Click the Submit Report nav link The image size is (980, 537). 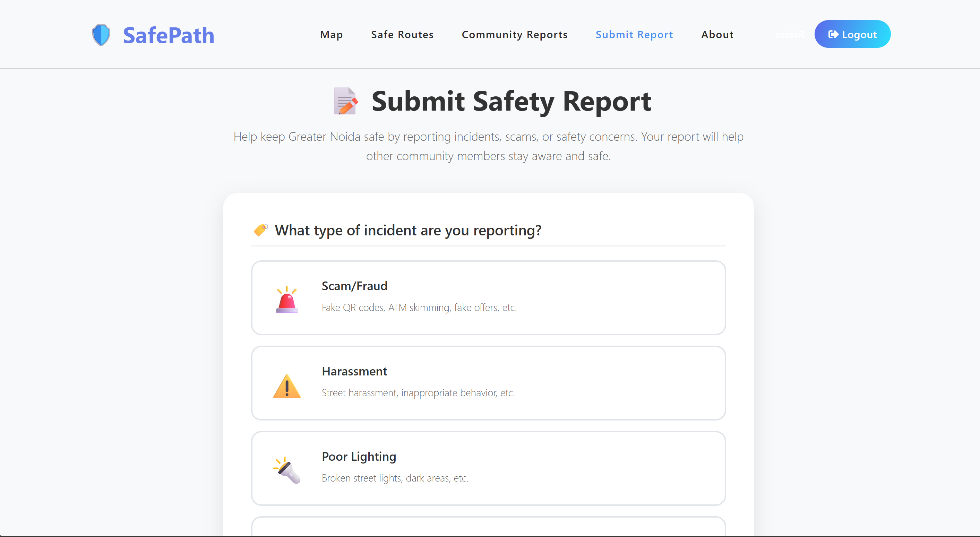(x=634, y=35)
